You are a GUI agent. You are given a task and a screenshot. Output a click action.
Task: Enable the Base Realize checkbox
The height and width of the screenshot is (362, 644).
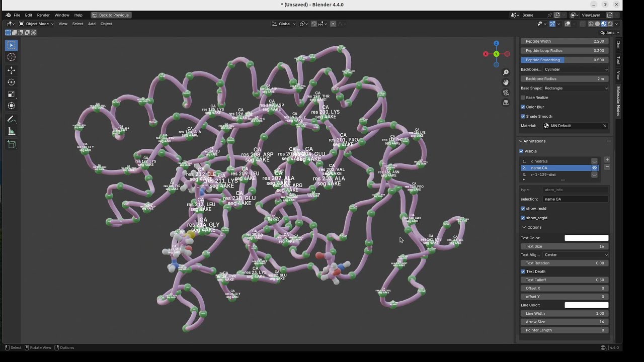pos(523,98)
